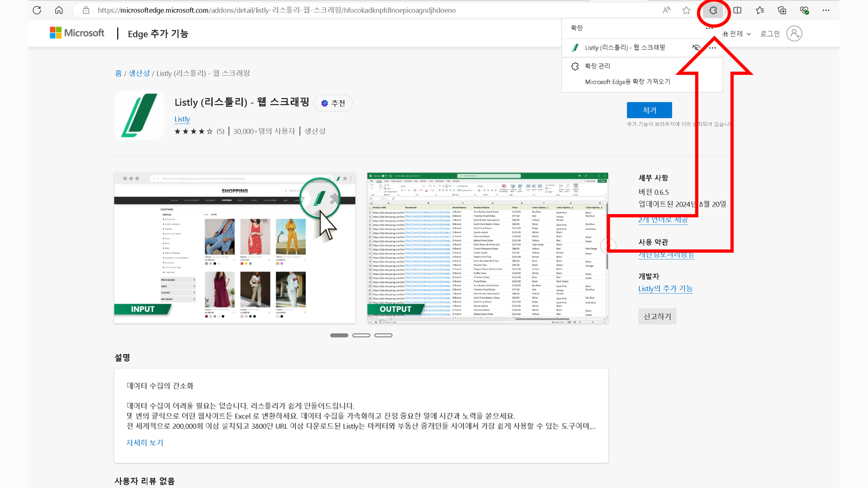Reload the page with the refresh icon
This screenshot has width=868, height=488.
37,10
